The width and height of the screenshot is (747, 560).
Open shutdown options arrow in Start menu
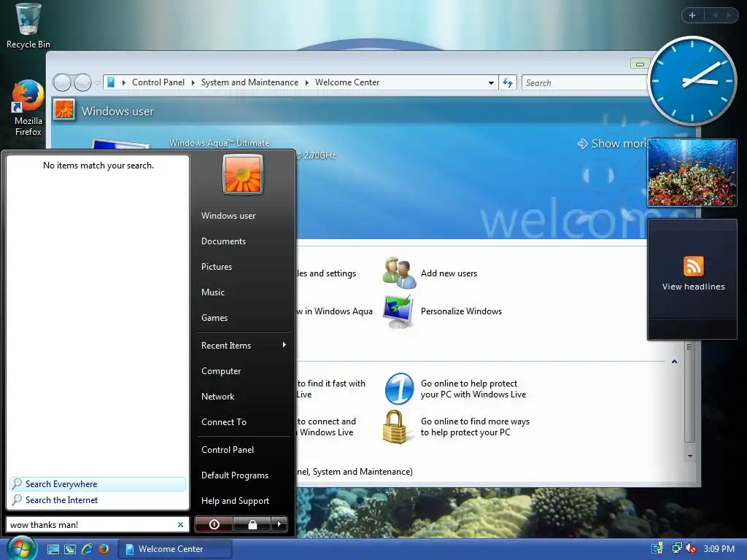point(279,524)
